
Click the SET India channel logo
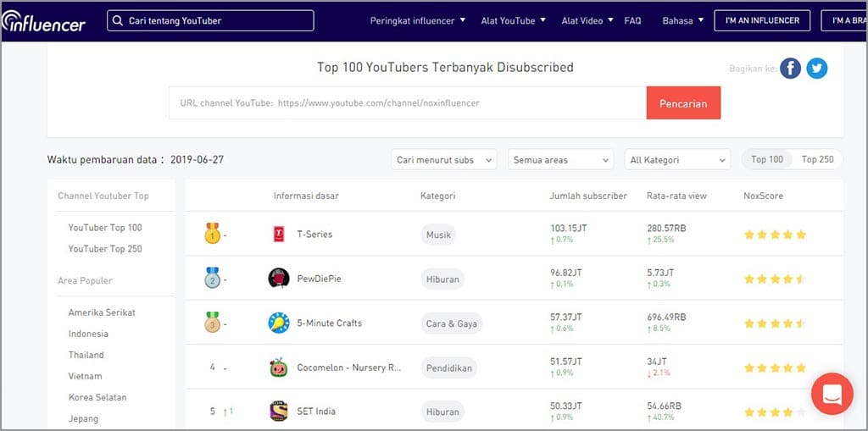tap(279, 412)
